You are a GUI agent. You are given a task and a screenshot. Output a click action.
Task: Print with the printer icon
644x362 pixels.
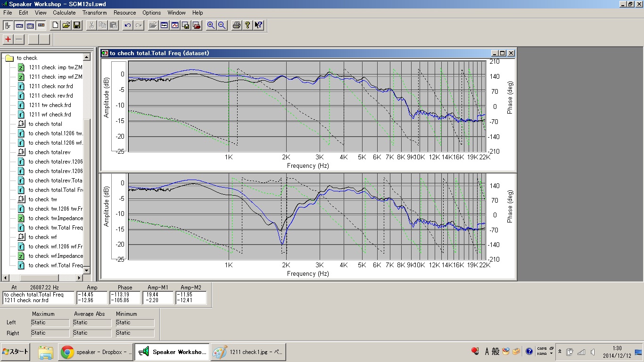[237, 25]
